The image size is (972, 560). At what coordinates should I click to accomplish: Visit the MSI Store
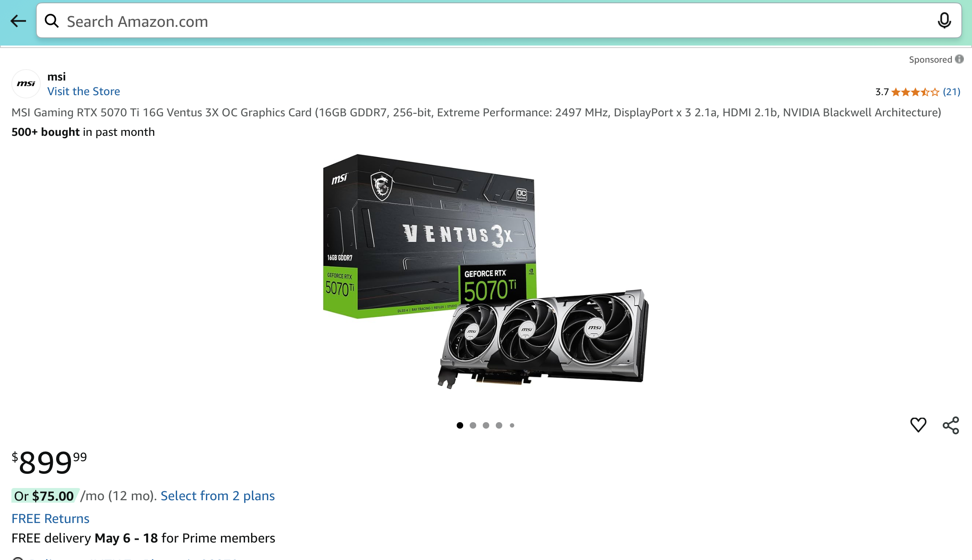point(83,91)
